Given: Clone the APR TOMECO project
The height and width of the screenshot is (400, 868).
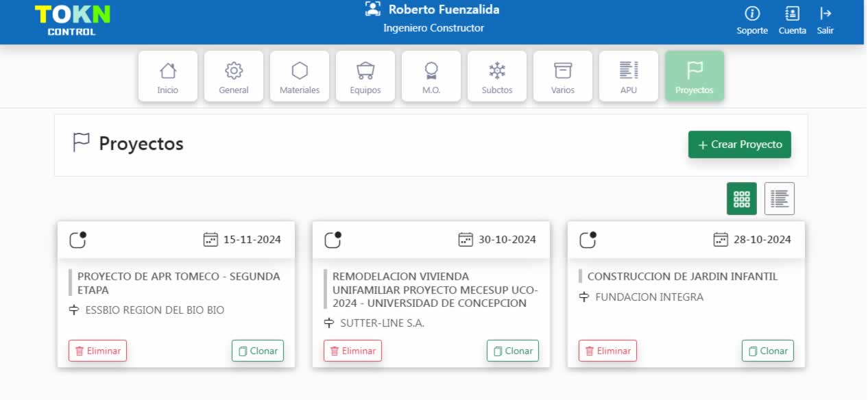Looking at the screenshot, I should pos(258,351).
